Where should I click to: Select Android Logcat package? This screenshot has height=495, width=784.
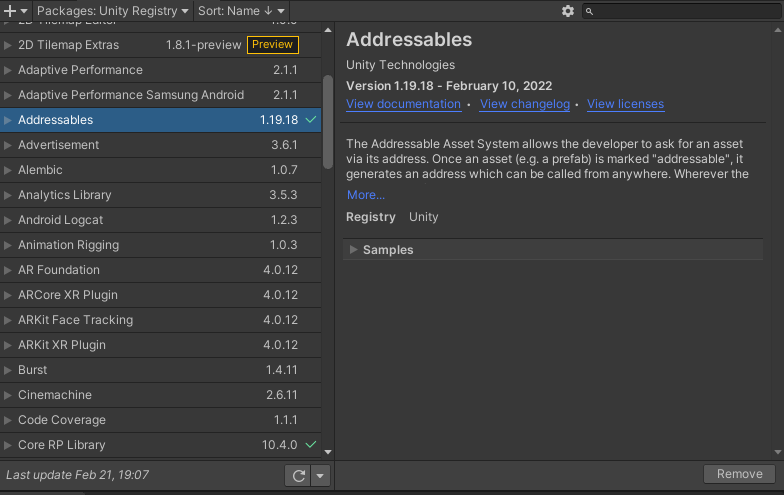[x=160, y=220]
